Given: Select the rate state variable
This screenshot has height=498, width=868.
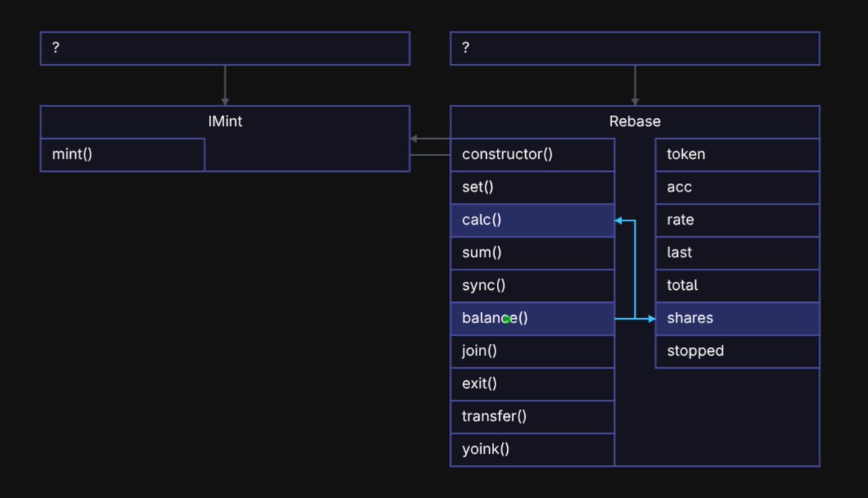Looking at the screenshot, I should point(737,220).
